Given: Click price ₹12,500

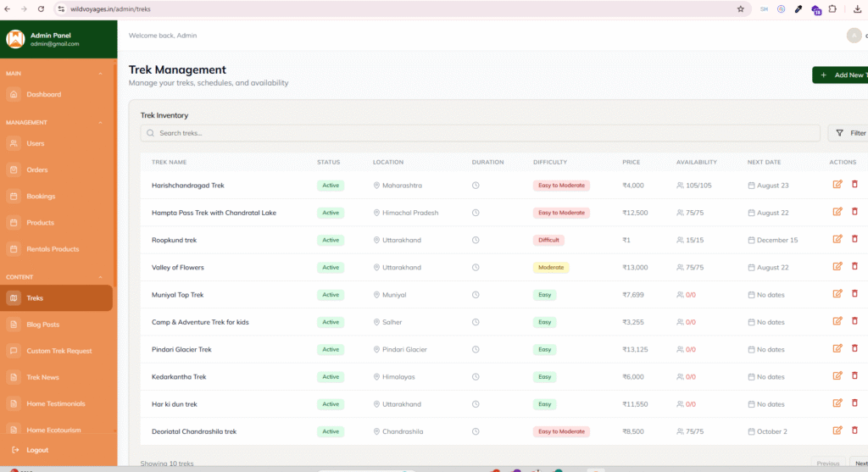Looking at the screenshot, I should 635,213.
